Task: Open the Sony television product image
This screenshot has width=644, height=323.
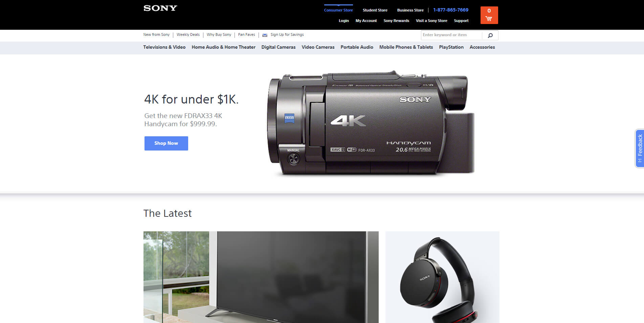Action: click(x=261, y=277)
